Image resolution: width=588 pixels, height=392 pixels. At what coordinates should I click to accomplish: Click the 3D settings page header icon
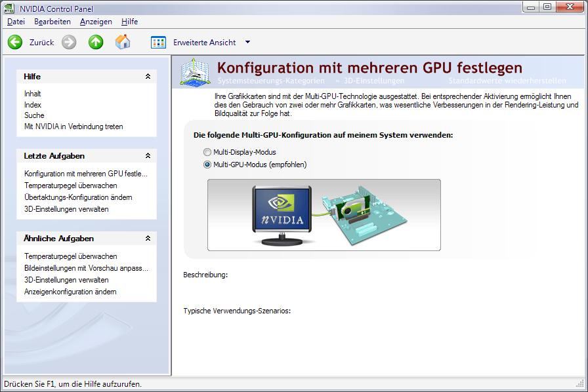click(194, 71)
